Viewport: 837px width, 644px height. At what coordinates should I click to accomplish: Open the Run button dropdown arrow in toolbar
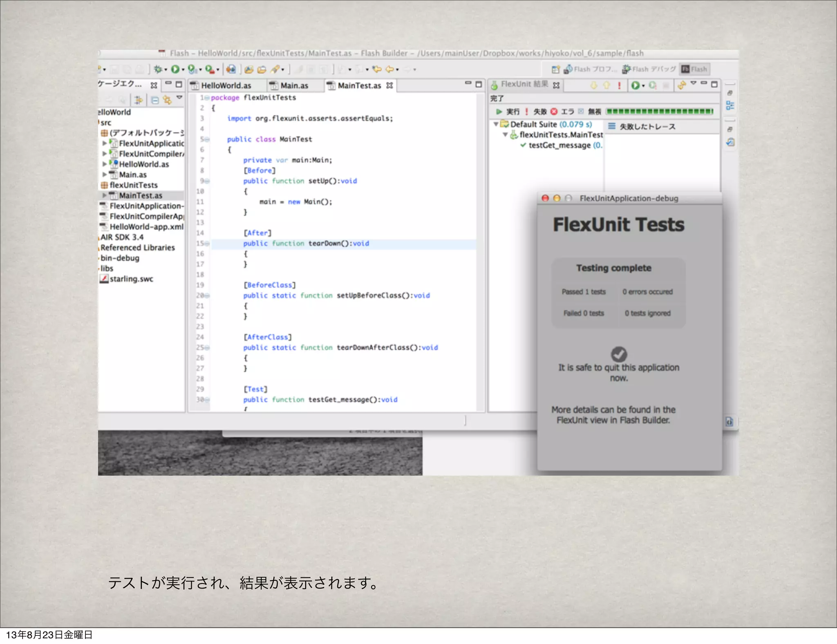(183, 70)
